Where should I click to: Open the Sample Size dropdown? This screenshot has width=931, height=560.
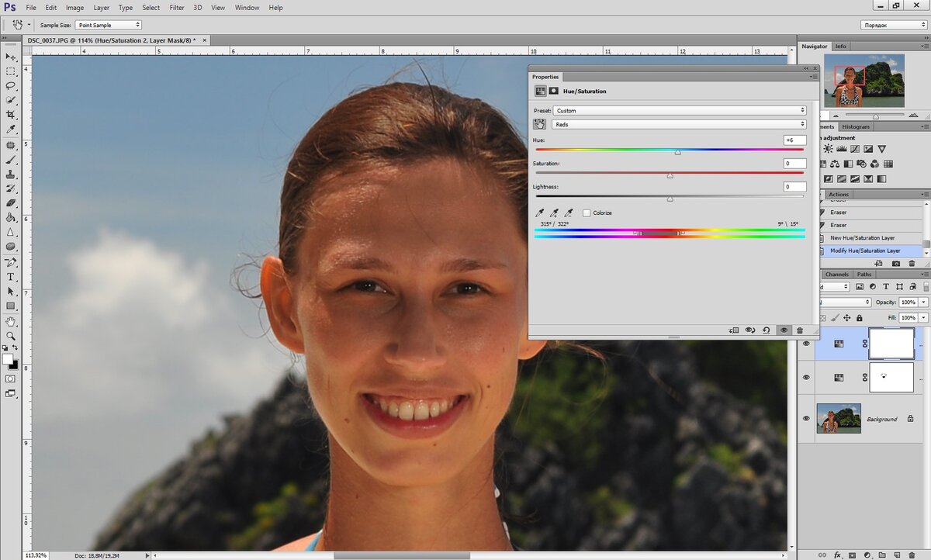click(x=108, y=25)
